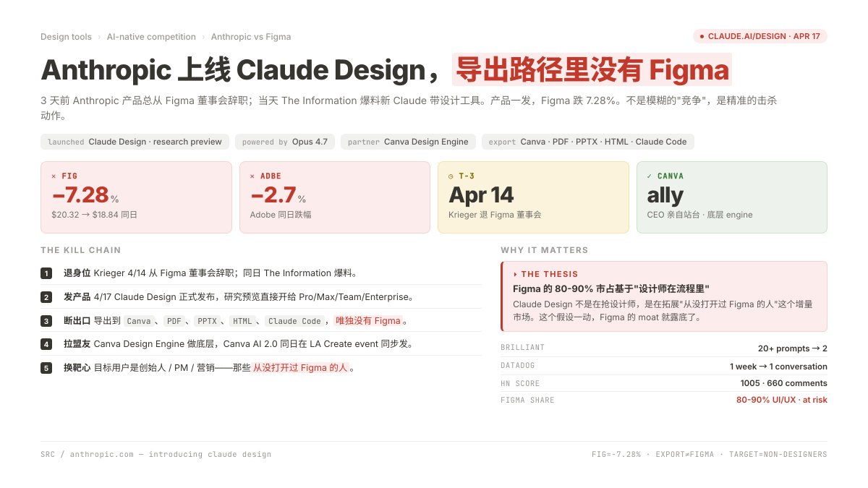868x488 pixels.
Task: Open the AI-native competition breadcrumb
Action: (151, 37)
